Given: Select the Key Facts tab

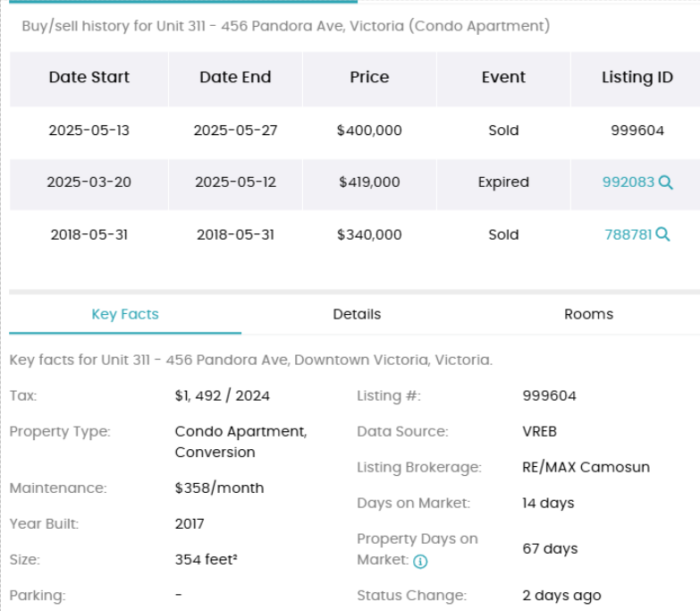Looking at the screenshot, I should [125, 314].
